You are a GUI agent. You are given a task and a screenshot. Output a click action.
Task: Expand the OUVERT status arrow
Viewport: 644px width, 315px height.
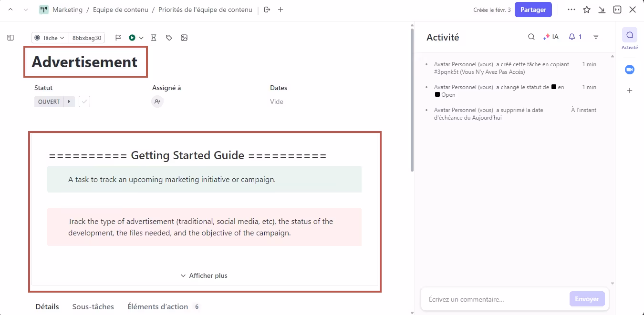point(68,101)
